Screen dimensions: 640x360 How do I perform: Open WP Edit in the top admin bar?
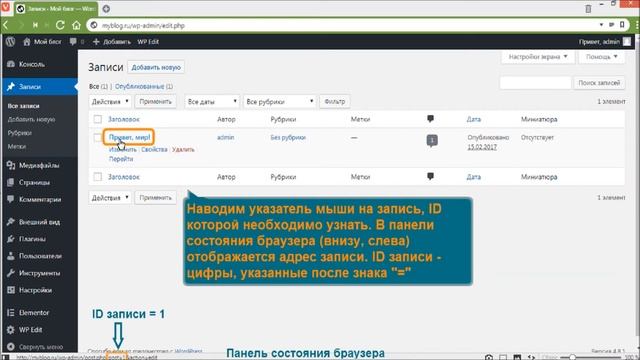[x=148, y=42]
